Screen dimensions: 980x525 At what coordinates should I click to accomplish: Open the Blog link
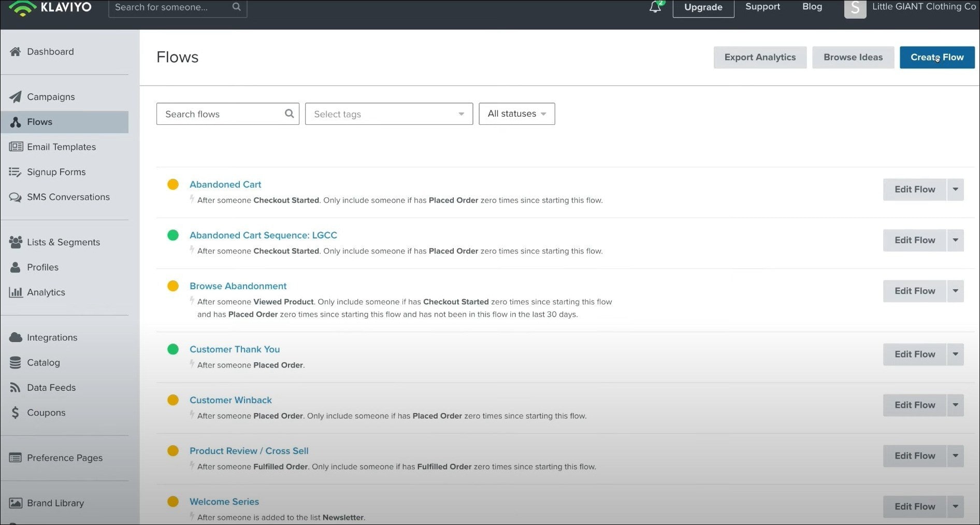812,7
